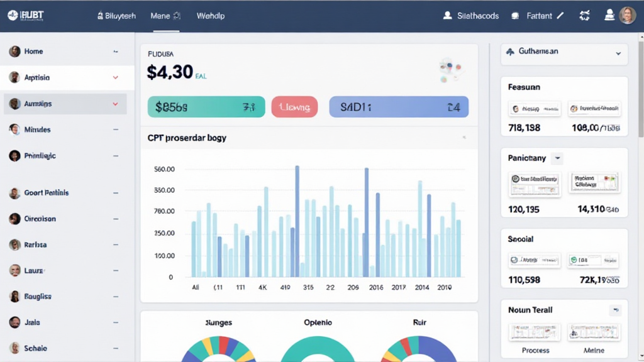
Task: Click the HUBT logo in the header
Action: tap(27, 16)
